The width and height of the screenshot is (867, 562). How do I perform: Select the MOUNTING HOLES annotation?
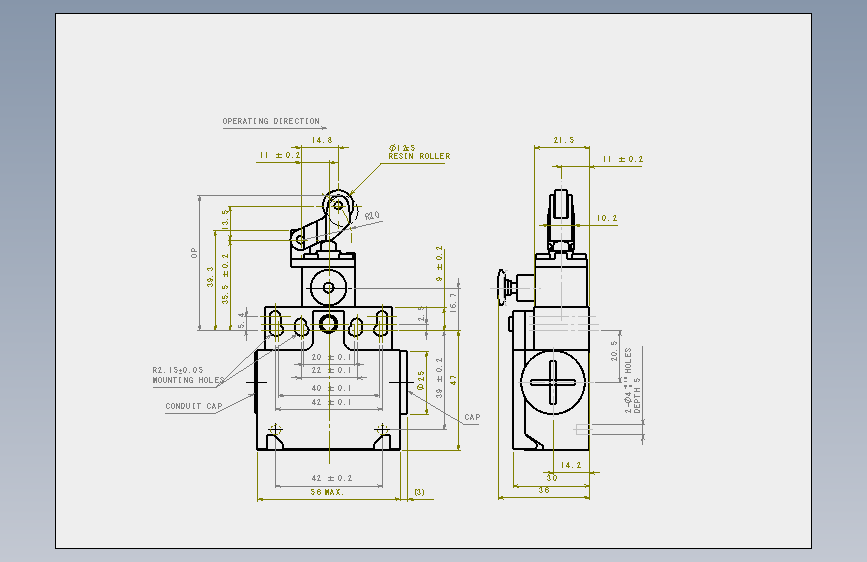point(189,380)
